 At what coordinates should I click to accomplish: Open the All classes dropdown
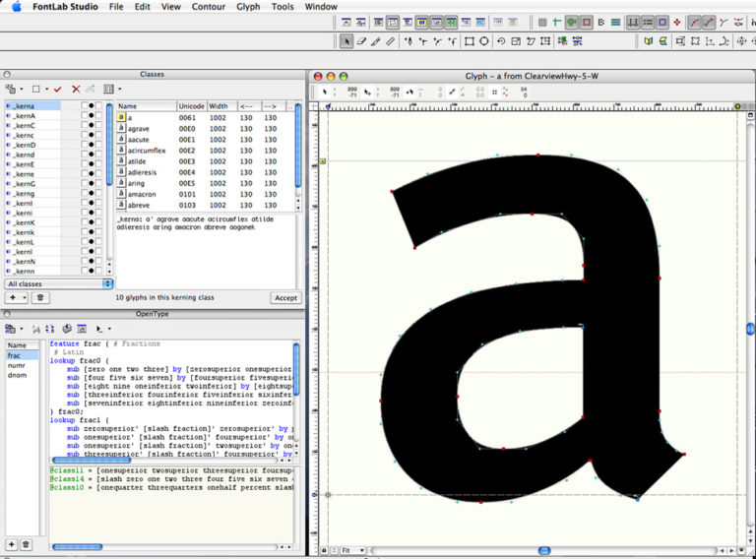pos(59,283)
